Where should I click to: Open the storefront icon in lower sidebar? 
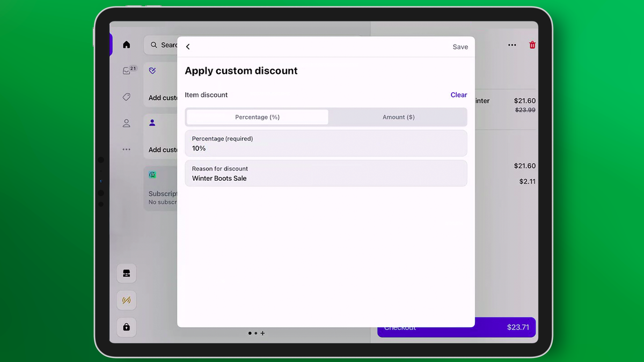click(x=127, y=274)
